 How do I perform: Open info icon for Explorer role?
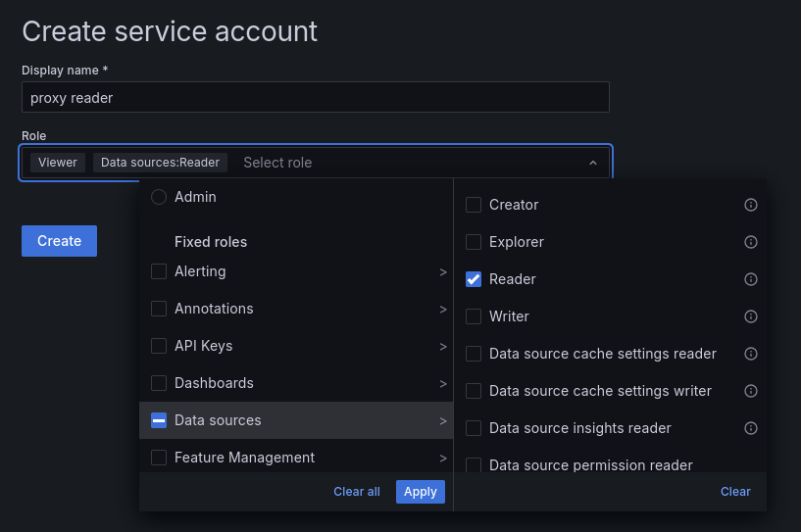[x=750, y=242]
